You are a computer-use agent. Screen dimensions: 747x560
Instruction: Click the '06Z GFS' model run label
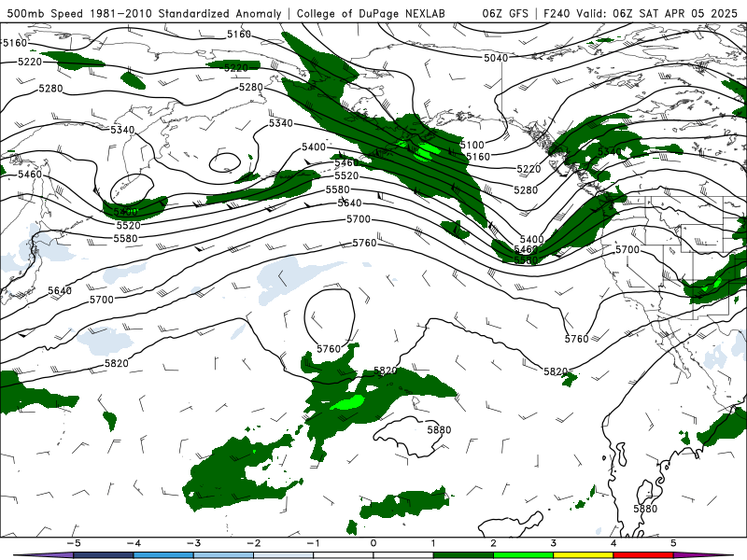click(x=505, y=13)
